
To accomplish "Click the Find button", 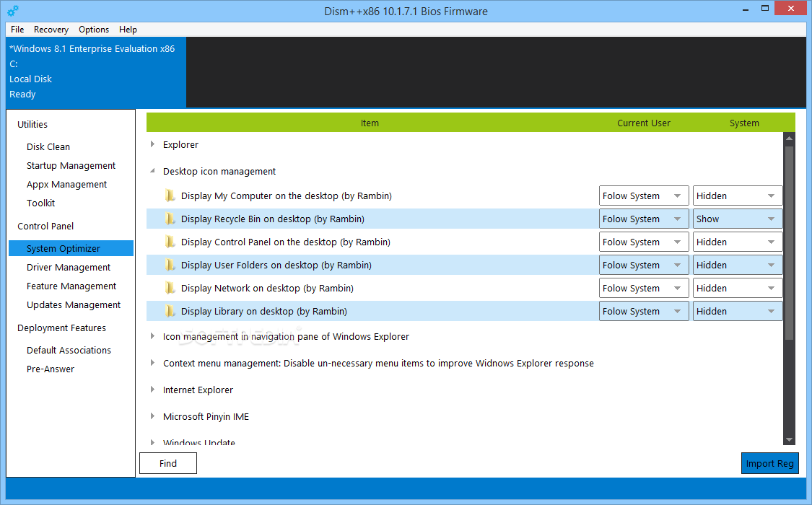I will pos(167,463).
